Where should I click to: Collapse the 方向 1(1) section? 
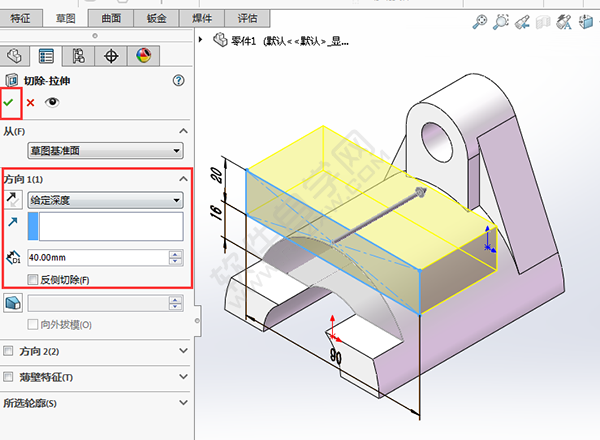pos(183,179)
